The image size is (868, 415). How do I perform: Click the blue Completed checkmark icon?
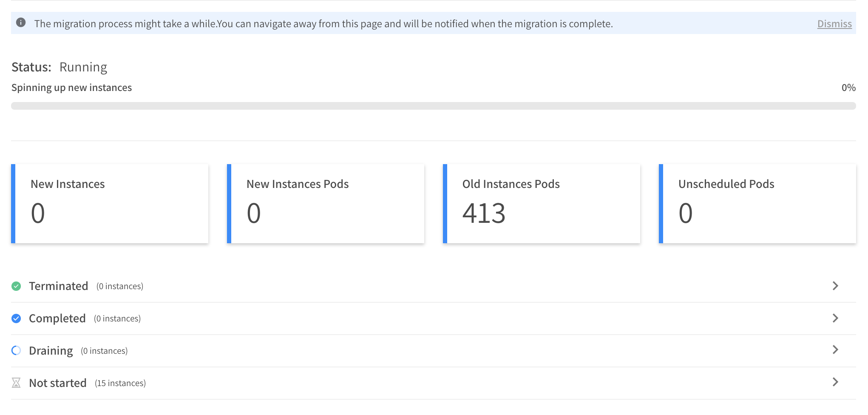(16, 318)
